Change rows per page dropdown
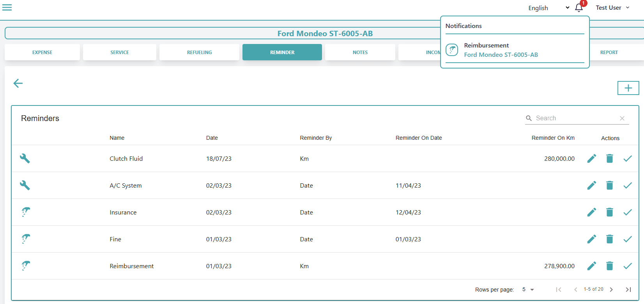The image size is (644, 304). [x=528, y=290]
